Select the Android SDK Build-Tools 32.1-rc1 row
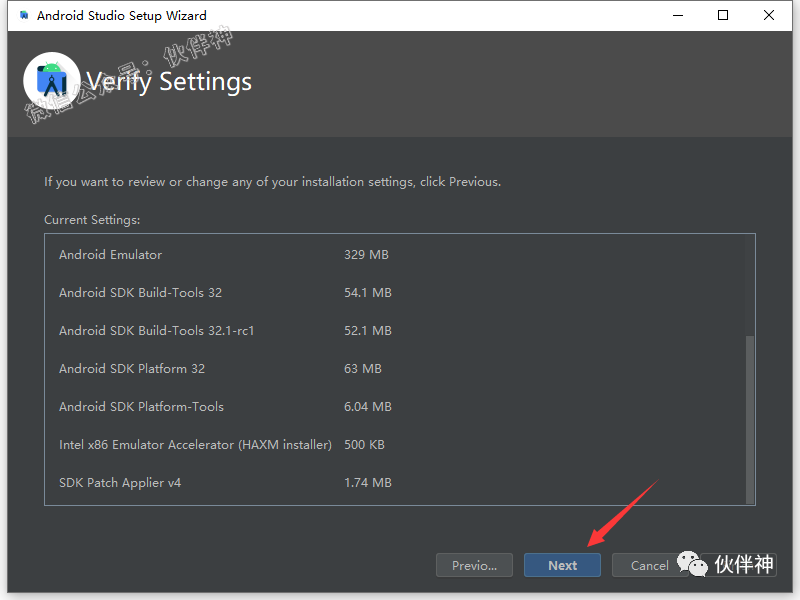This screenshot has height=600, width=800. (394, 331)
